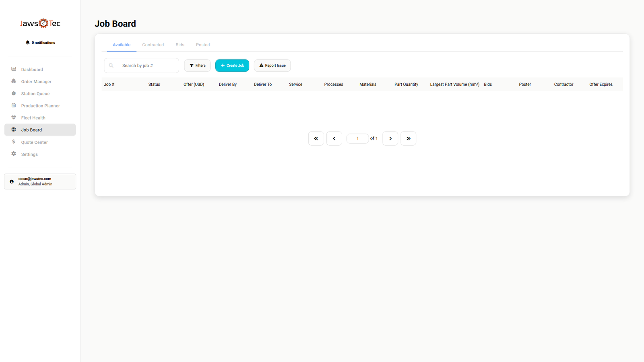This screenshot has width=644, height=362.
Task: Sort by Job # column header
Action: [x=109, y=84]
